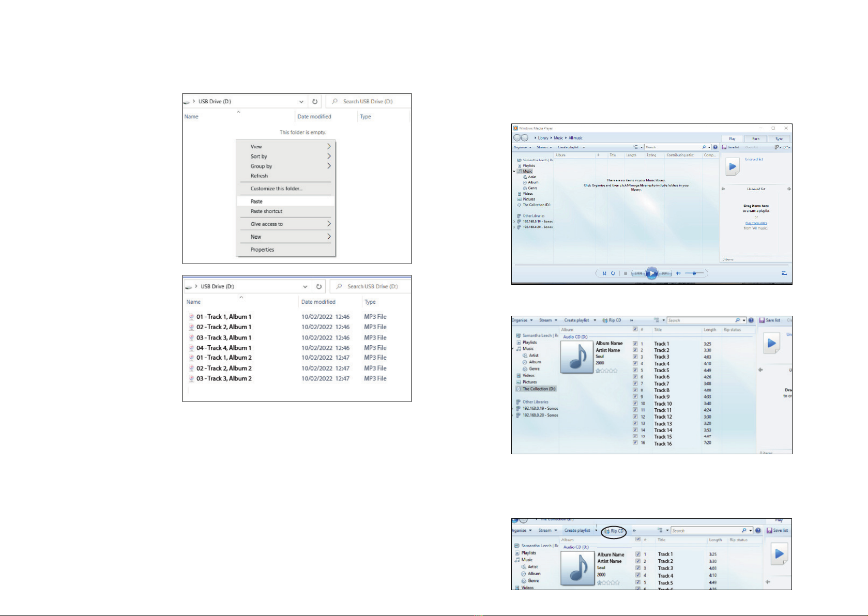
Task: Click the MP3 icon of 03 - Track 3, Album 2
Action: (x=191, y=379)
